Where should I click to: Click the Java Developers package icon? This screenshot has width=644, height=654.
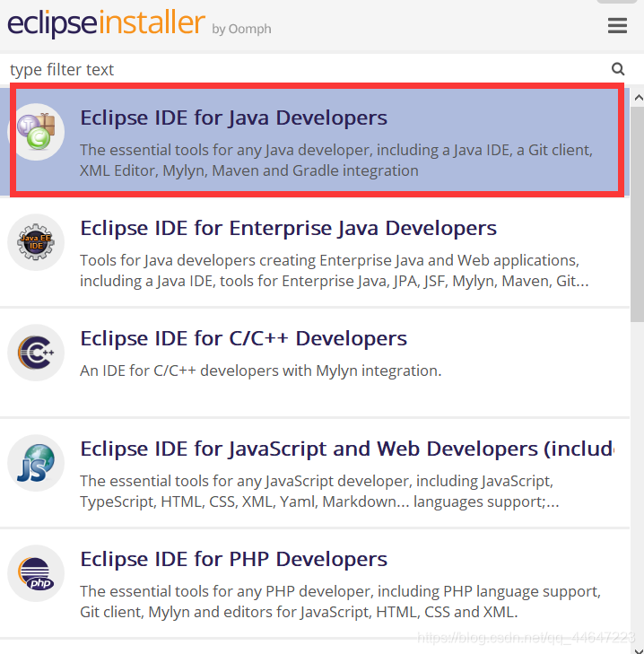[x=36, y=132]
